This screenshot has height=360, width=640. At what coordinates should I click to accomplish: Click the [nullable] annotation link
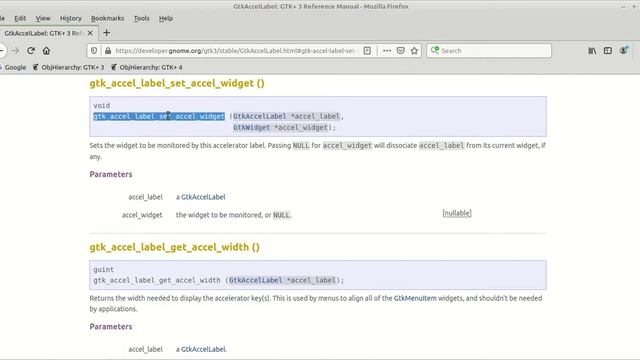point(457,213)
